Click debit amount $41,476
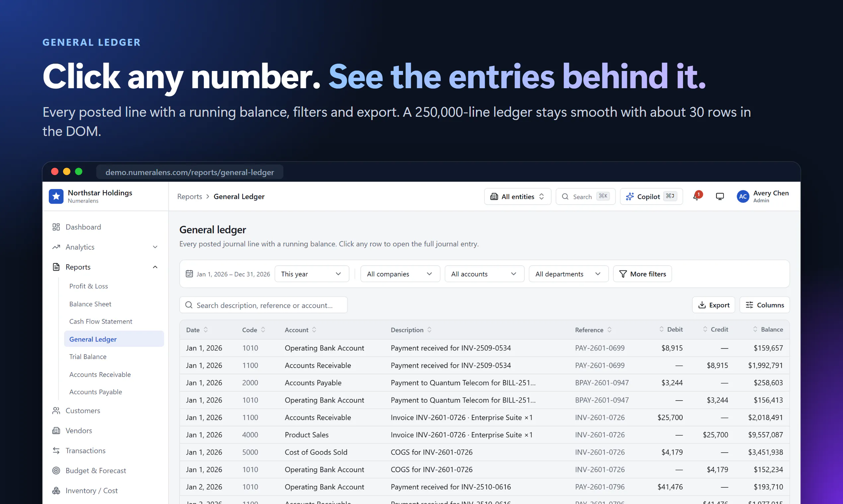 (x=670, y=487)
